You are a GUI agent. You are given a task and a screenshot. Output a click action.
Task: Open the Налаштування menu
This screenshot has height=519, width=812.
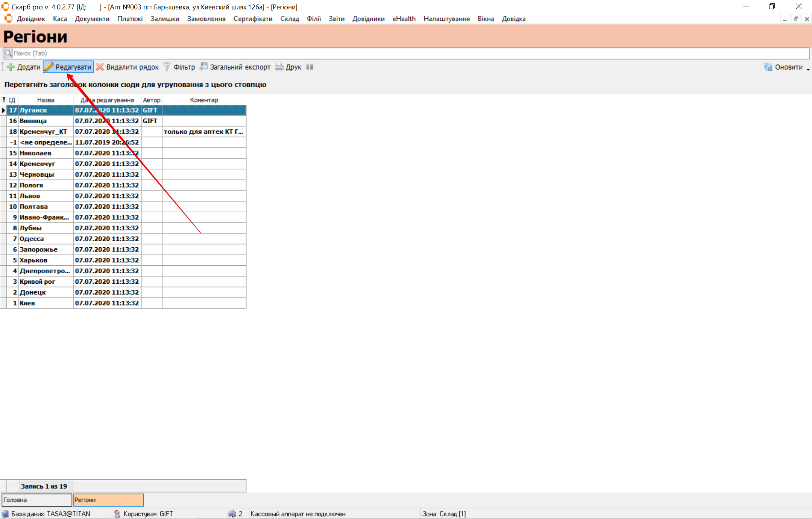[446, 19]
